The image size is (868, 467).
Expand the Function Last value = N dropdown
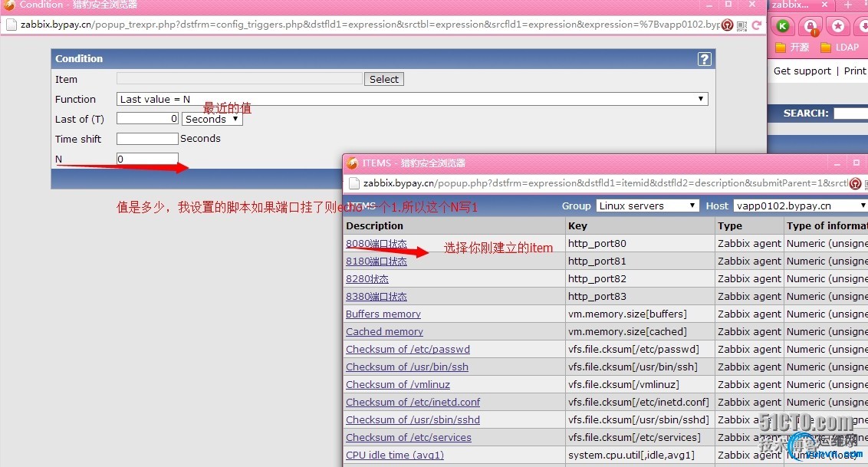tap(413, 99)
